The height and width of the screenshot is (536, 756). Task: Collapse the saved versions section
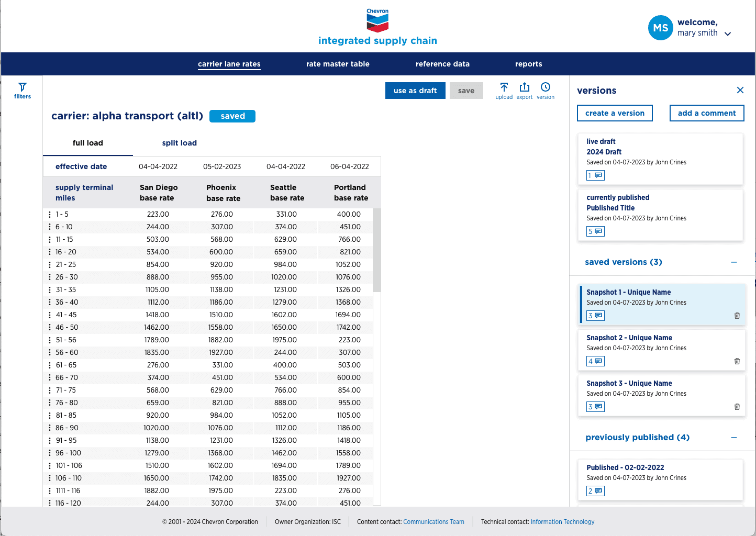[x=734, y=262]
